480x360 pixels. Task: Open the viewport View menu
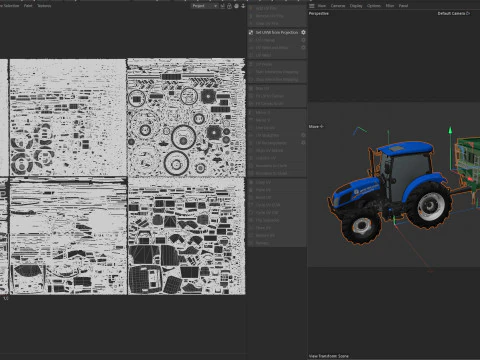pyautogui.click(x=322, y=6)
